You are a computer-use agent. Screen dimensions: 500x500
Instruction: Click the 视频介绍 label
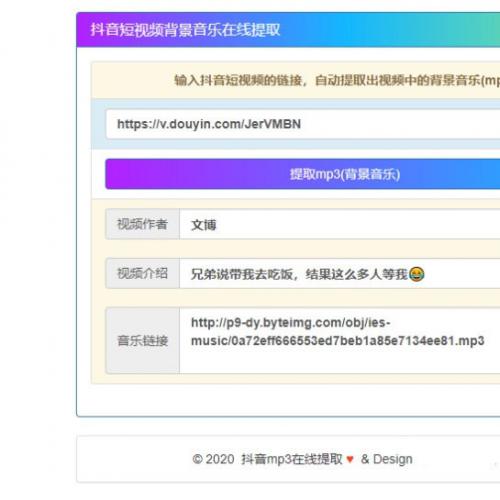pos(142,273)
